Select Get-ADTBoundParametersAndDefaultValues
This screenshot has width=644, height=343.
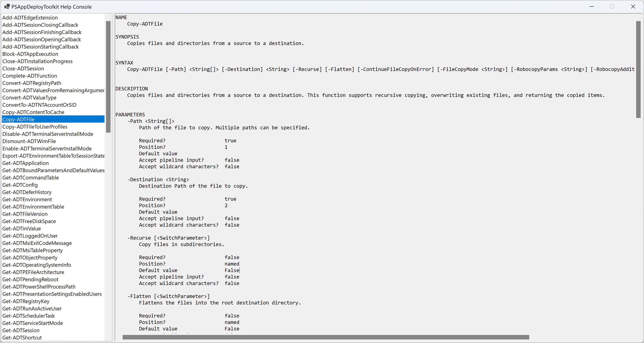[x=53, y=170]
